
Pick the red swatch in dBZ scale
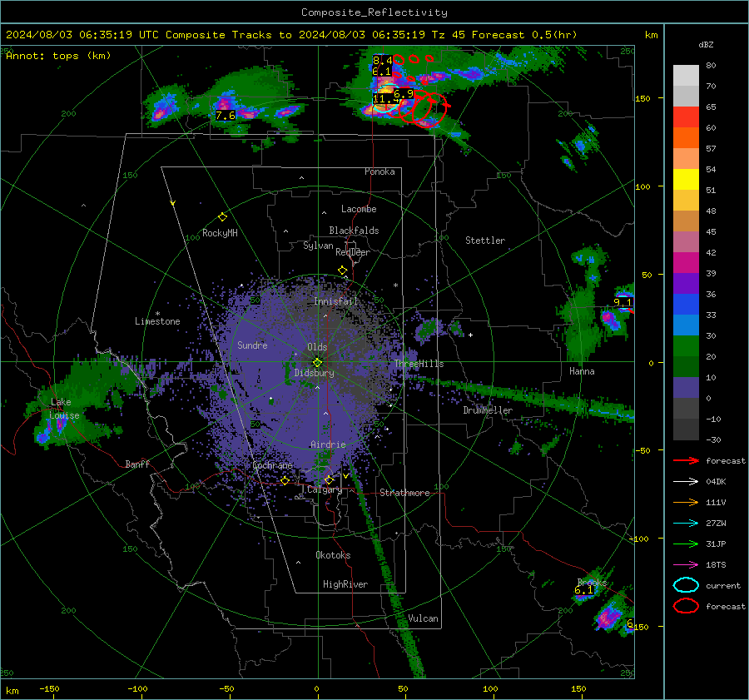(686, 117)
